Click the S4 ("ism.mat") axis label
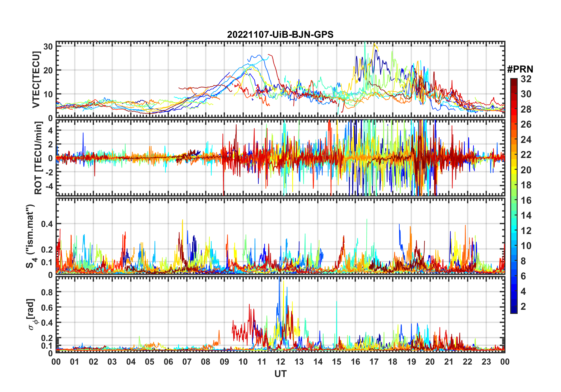This screenshot has height=392, width=561. click(31, 236)
